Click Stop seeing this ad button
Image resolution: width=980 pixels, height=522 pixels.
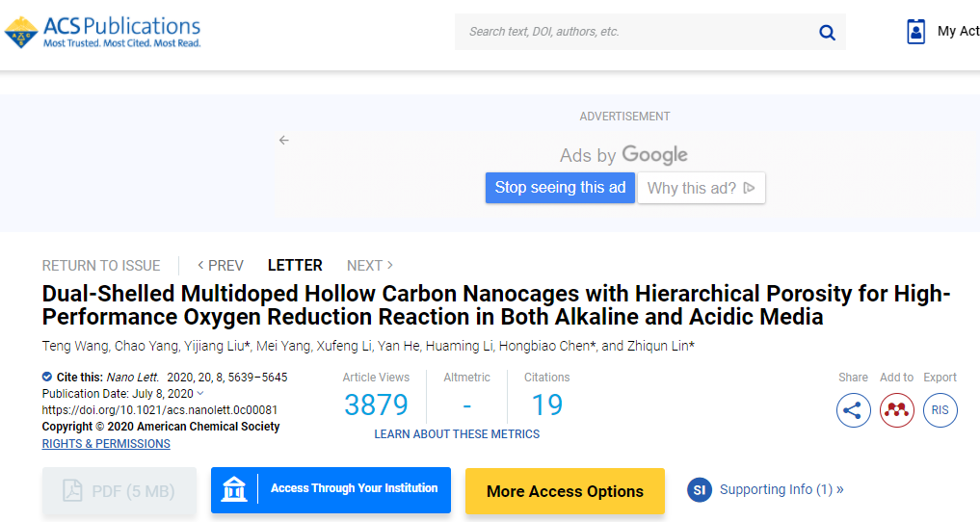[560, 188]
